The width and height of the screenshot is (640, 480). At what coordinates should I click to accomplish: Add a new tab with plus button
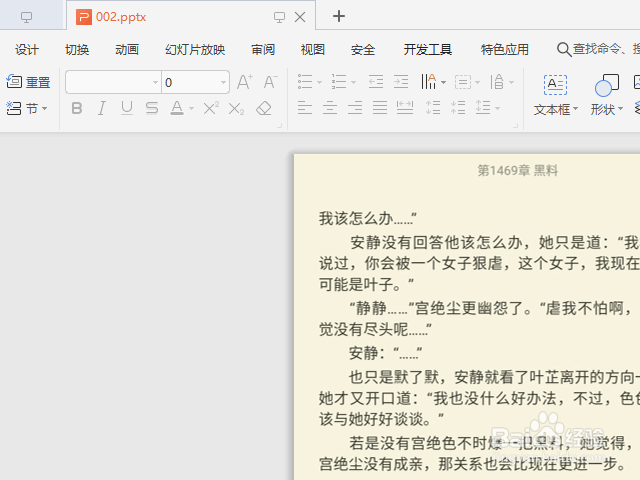339,16
